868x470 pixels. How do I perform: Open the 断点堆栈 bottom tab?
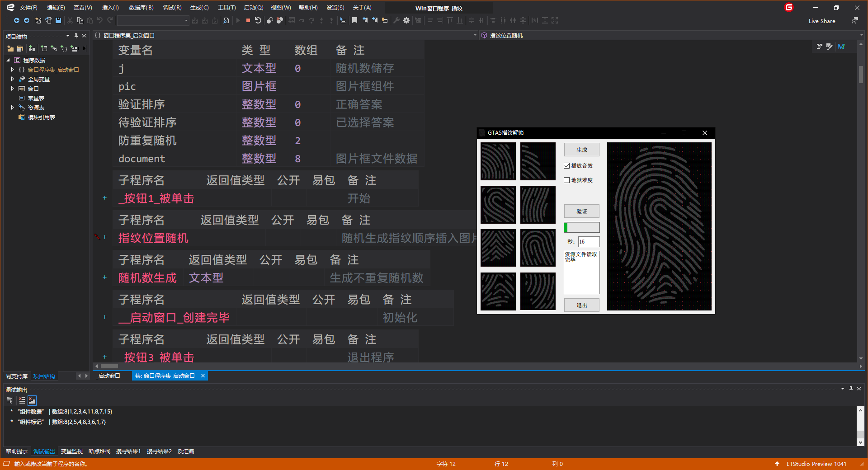tap(99, 451)
